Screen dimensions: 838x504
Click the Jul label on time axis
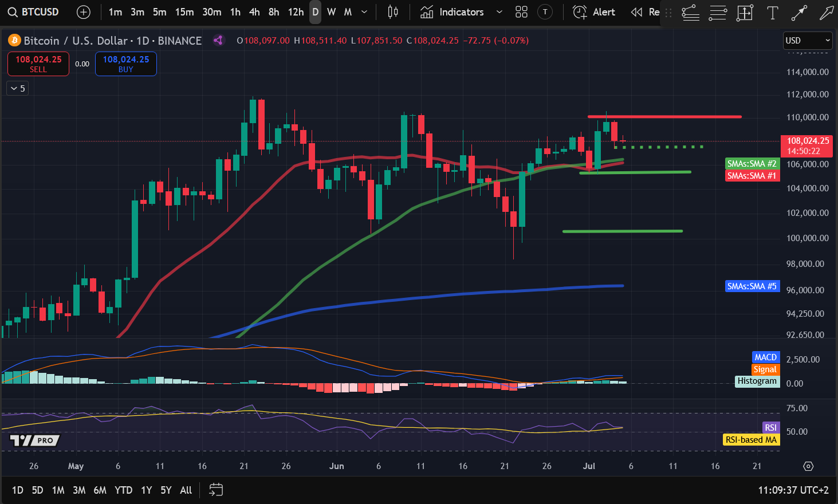tap(589, 466)
